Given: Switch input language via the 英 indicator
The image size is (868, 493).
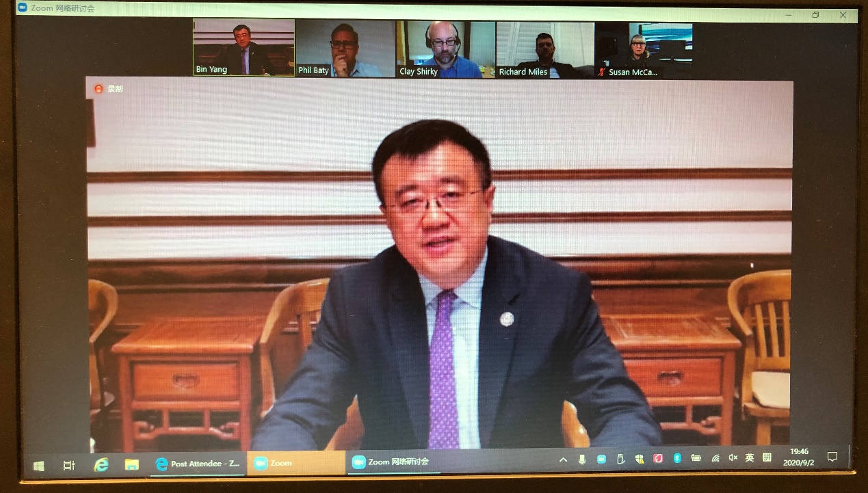Looking at the screenshot, I should (750, 457).
